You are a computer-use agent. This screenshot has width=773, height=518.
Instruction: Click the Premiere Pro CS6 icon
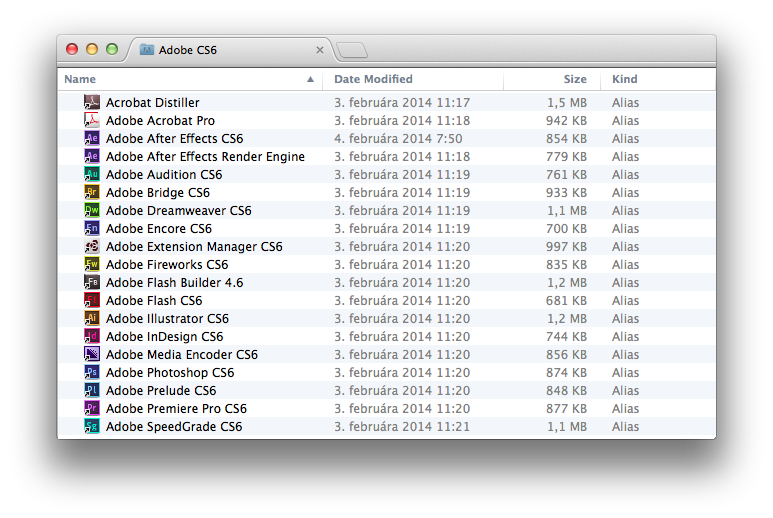[x=92, y=408]
